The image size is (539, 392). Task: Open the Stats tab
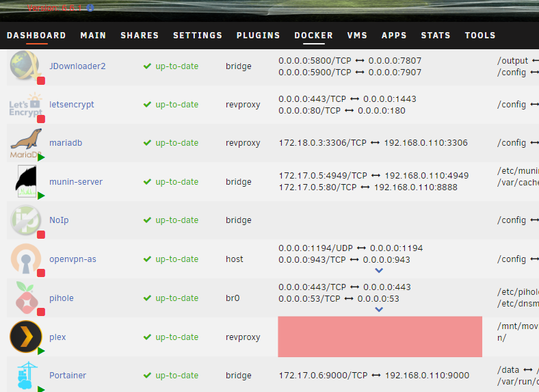(x=436, y=36)
